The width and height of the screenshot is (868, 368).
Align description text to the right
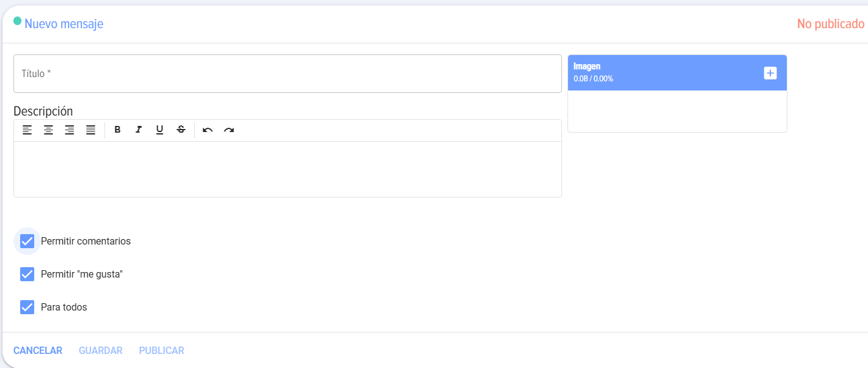pyautogui.click(x=70, y=130)
